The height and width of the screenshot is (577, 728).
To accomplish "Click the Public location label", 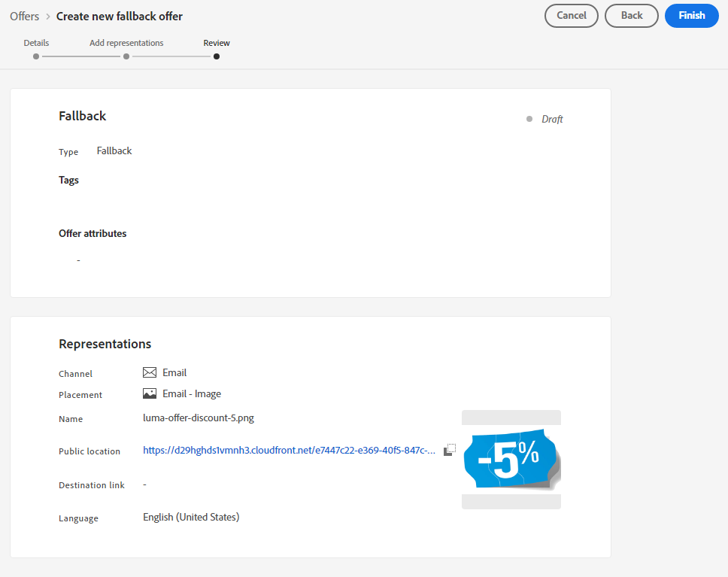I will click(x=89, y=451).
